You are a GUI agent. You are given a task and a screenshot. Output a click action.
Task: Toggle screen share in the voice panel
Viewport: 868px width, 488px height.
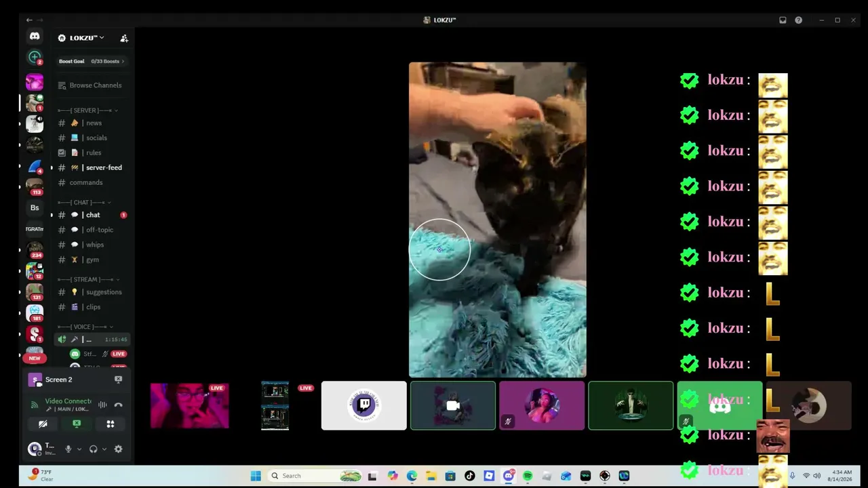tap(77, 424)
